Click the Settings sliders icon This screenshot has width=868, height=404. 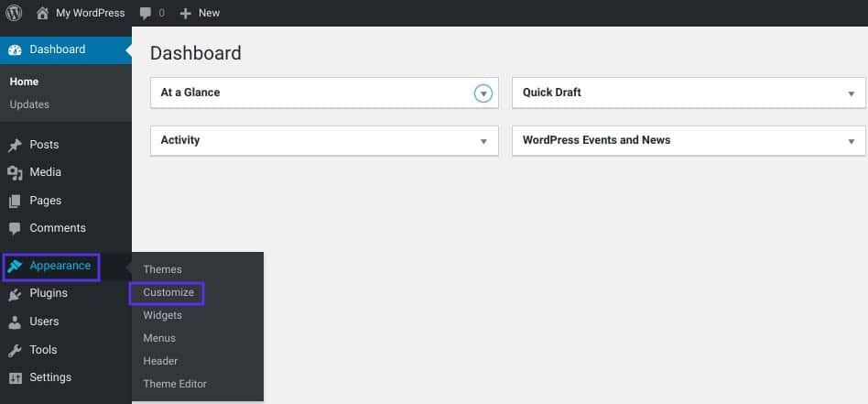[x=15, y=377]
